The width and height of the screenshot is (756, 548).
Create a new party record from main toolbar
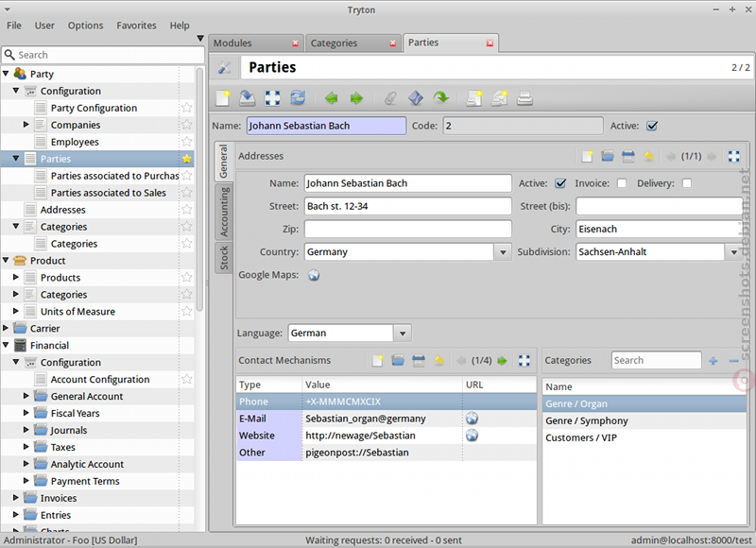tap(223, 98)
